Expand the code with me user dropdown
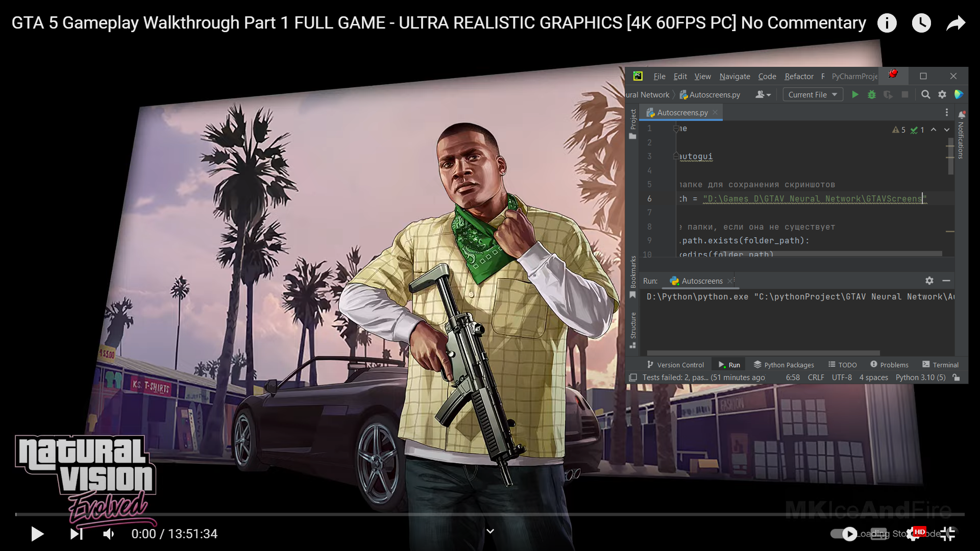This screenshot has height=551, width=980. click(x=763, y=94)
